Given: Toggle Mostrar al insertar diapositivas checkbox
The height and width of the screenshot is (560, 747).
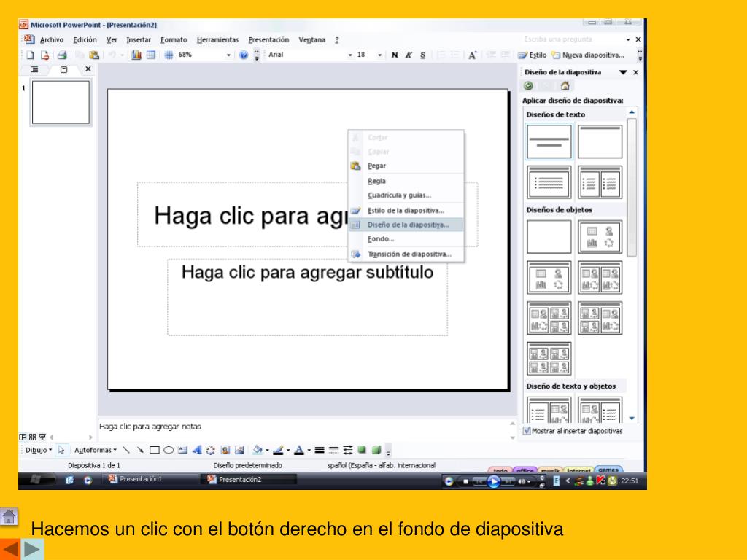Looking at the screenshot, I should click(x=527, y=431).
